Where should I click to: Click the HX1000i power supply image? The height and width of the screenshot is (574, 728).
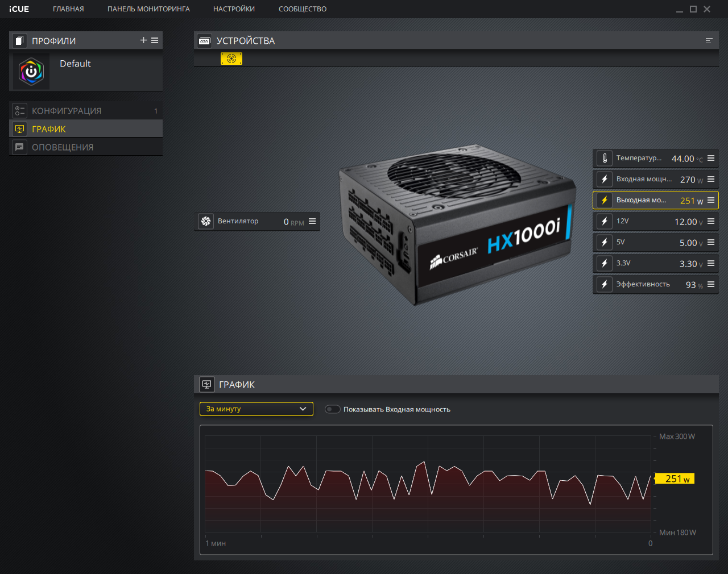tap(457, 224)
